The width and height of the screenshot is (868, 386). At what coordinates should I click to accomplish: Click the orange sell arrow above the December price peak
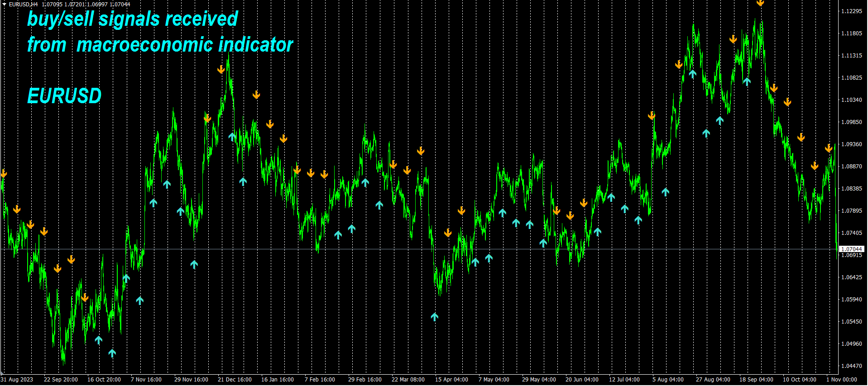[x=221, y=69]
